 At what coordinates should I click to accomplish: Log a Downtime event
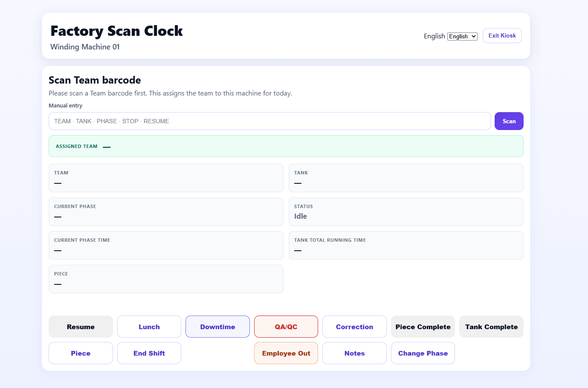[217, 327]
